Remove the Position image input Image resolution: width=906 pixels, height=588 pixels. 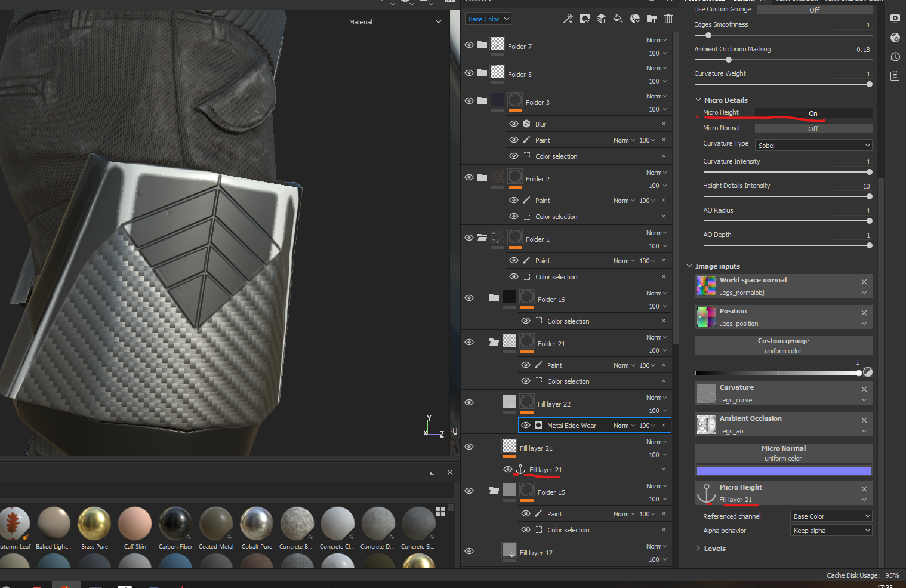pos(864,313)
